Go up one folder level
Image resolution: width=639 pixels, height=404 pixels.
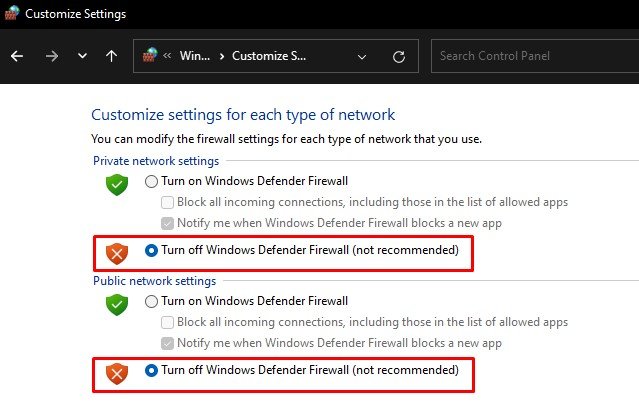point(111,56)
